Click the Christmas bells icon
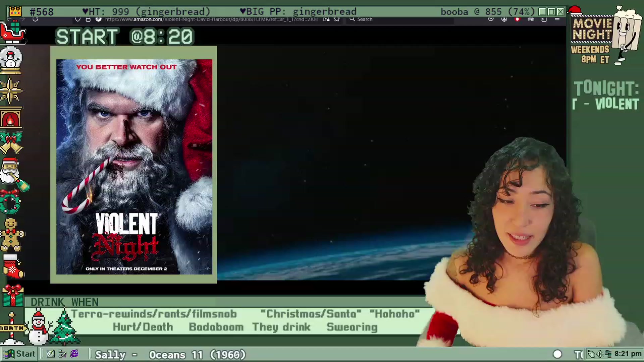Image resolution: width=644 pixels, height=362 pixels. (x=11, y=142)
